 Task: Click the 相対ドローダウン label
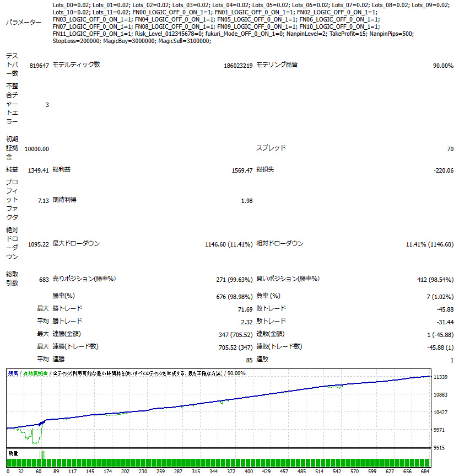point(280,243)
